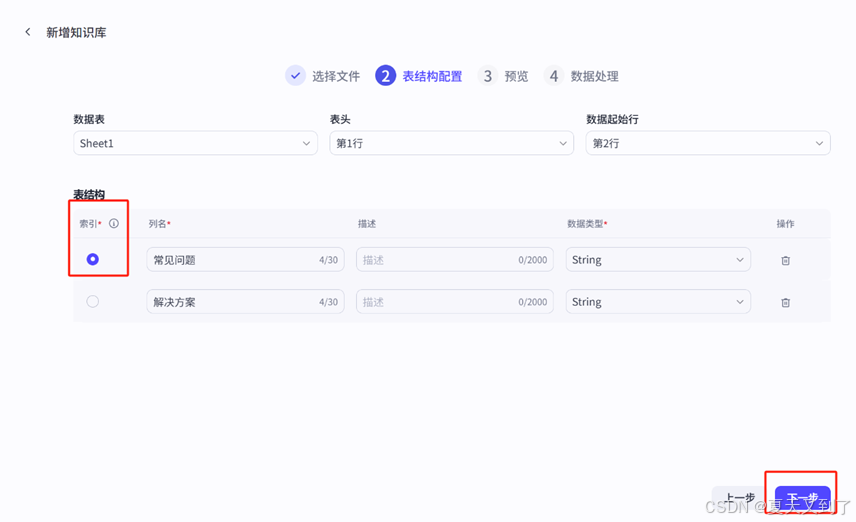Select the index radio for 常见问题

pos(93,259)
